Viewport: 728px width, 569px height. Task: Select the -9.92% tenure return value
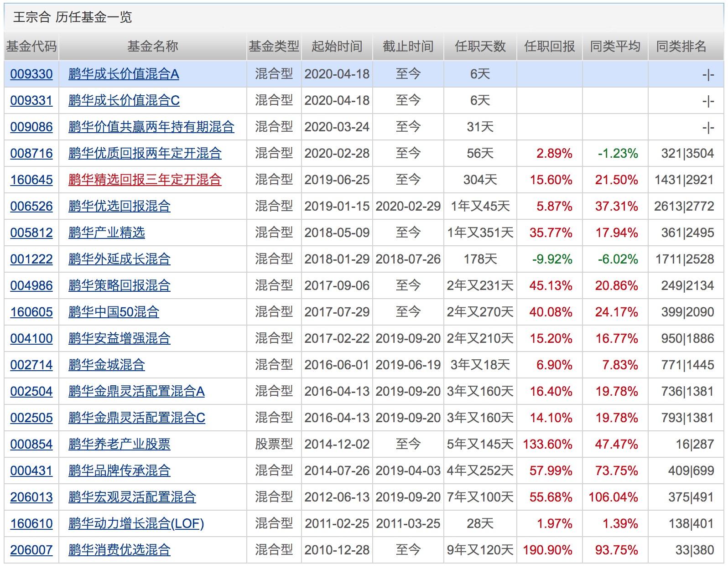552,259
